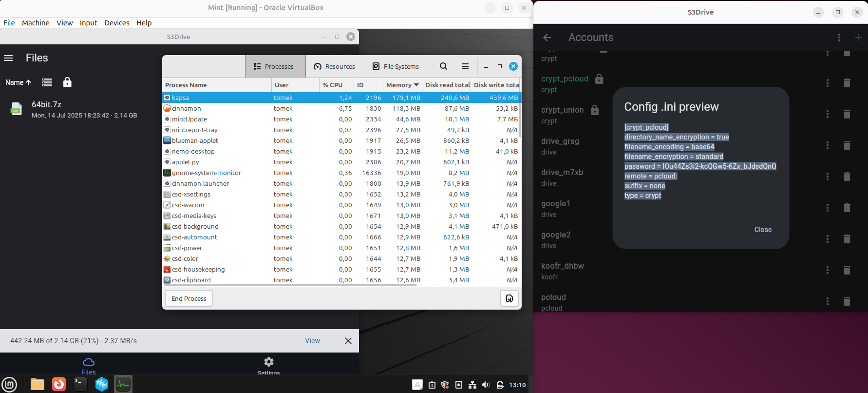Delete the drive_grsg account
Screen dimensions: 868x393
pos(847,145)
